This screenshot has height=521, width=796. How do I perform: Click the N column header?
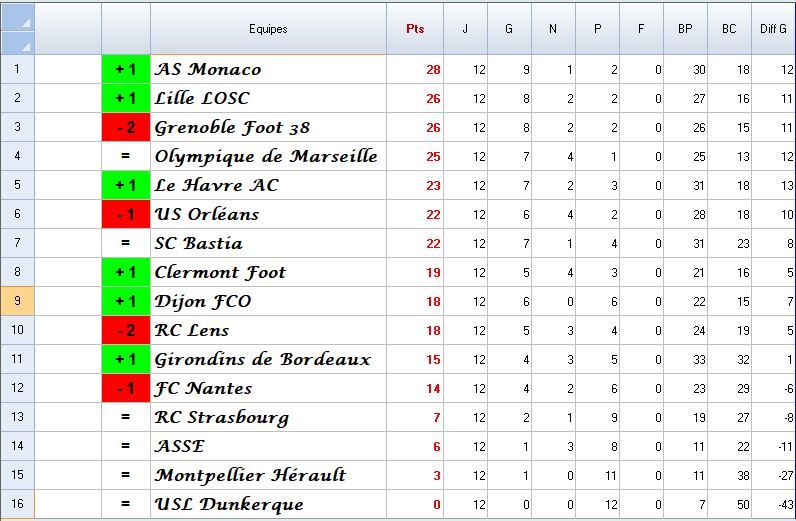pos(553,29)
